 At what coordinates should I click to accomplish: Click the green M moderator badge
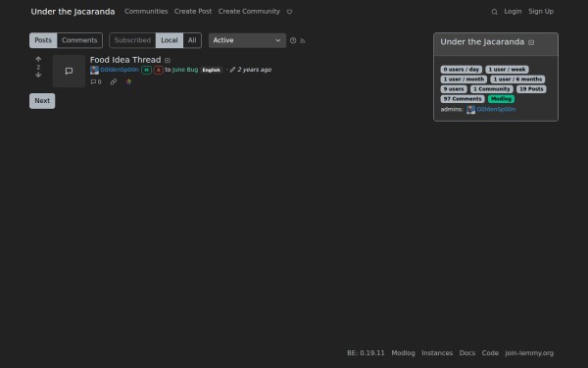point(146,71)
